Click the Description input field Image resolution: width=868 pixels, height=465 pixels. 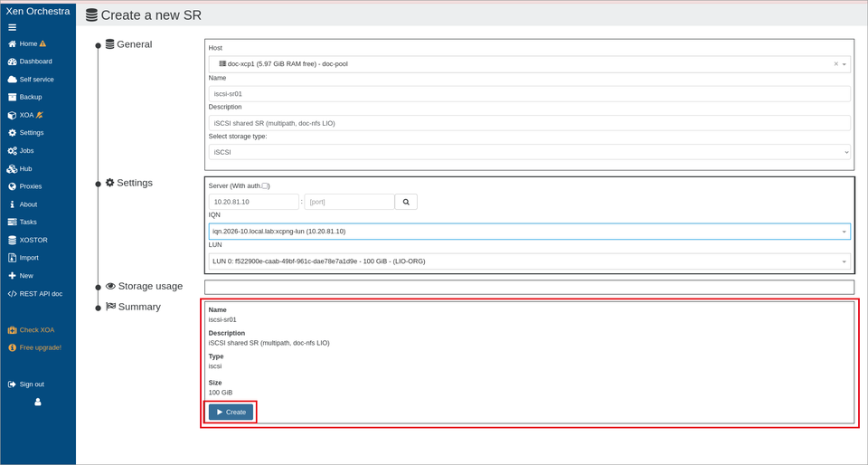click(x=529, y=123)
